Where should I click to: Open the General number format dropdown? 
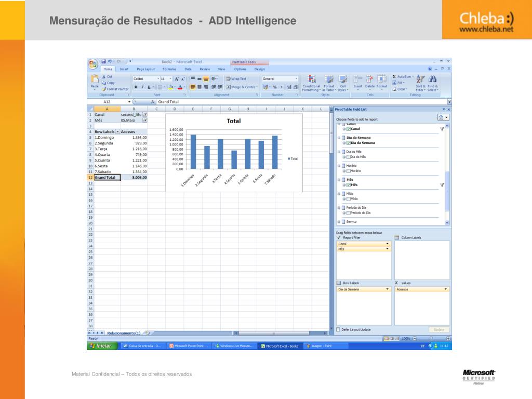[296, 79]
